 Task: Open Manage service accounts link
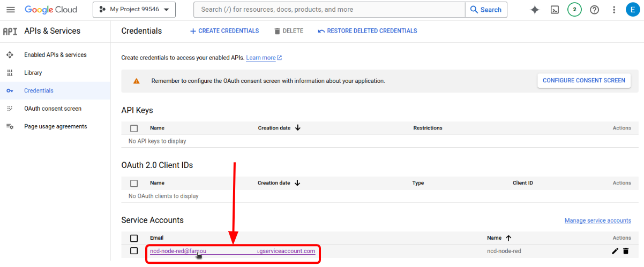coord(598,220)
